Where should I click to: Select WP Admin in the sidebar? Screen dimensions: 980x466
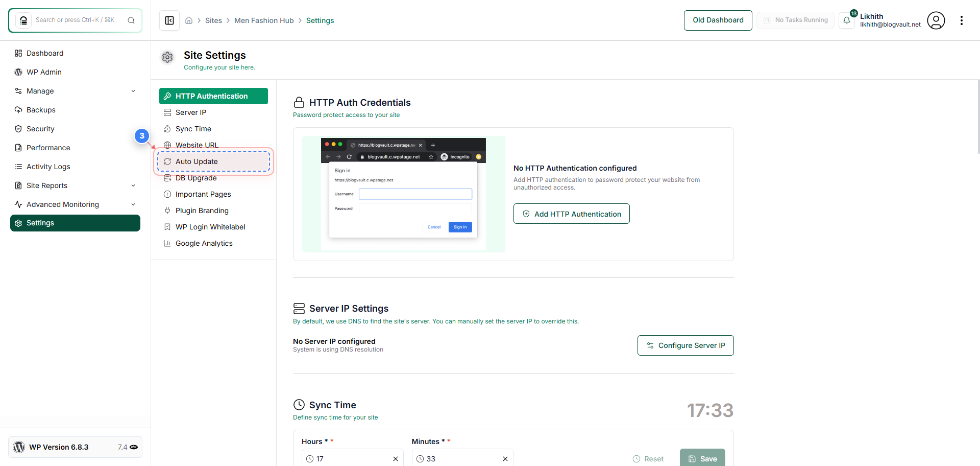tap(44, 72)
